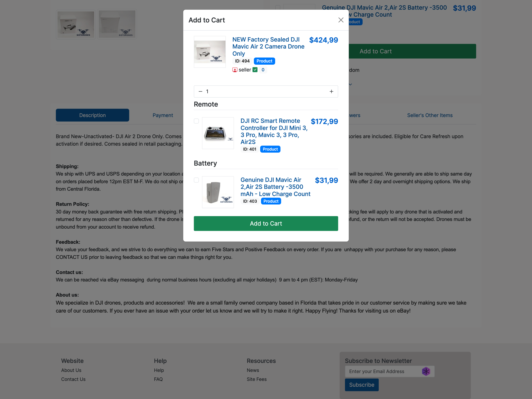
Task: Click the remote controller thumbnail image
Action: (218, 133)
